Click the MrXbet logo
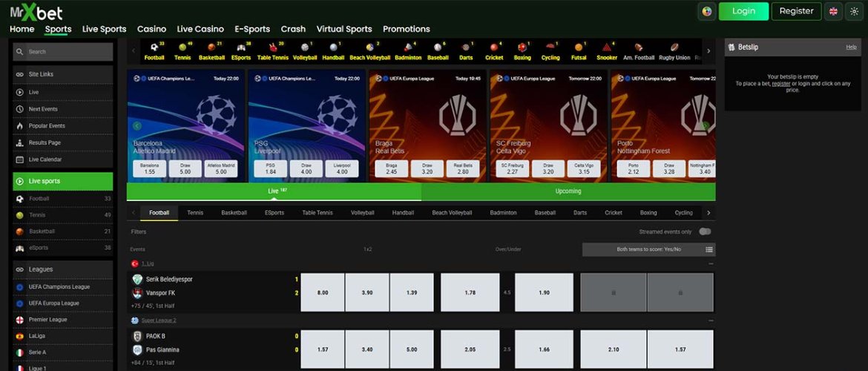868x371 pixels. coord(36,12)
